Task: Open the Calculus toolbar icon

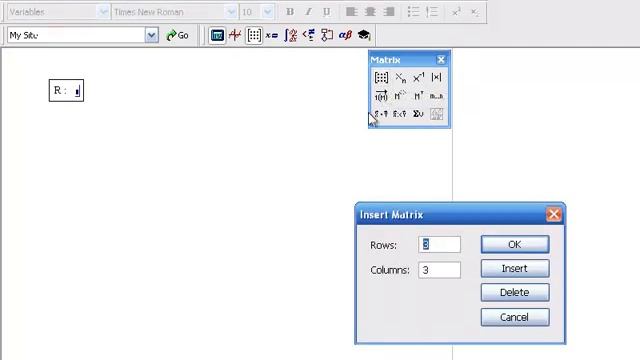Action: coord(291,36)
